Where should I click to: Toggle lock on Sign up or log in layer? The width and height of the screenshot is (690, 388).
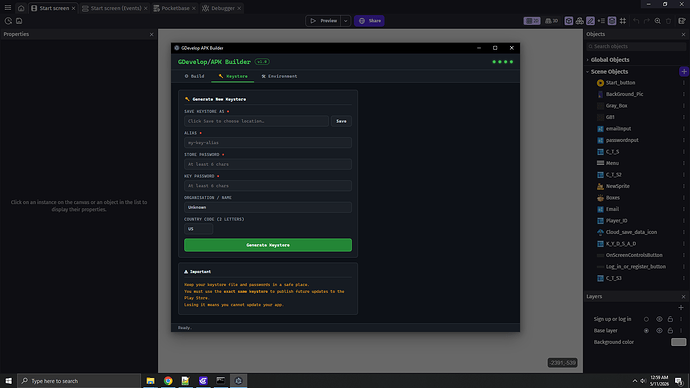tap(670, 319)
